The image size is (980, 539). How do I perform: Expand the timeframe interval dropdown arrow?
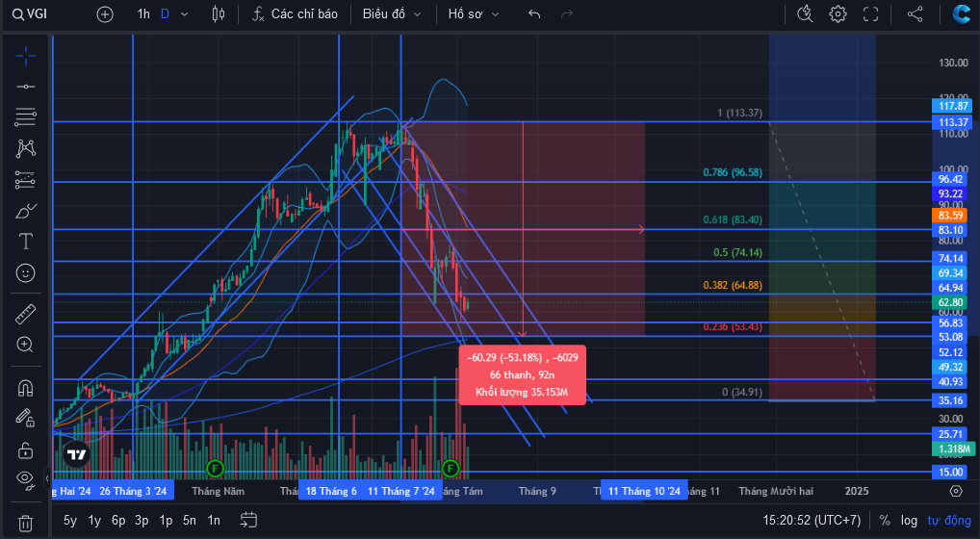185,13
